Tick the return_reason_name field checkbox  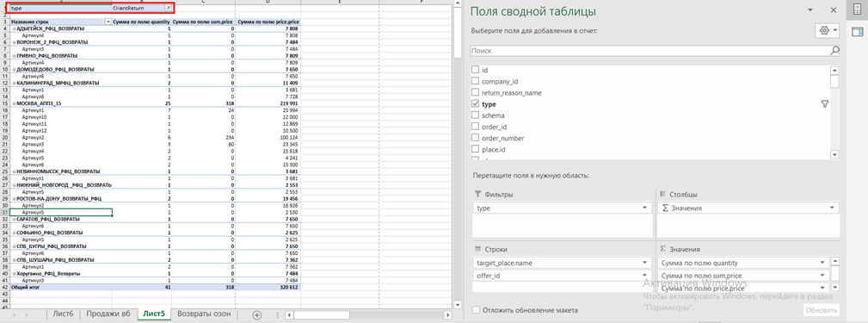475,93
